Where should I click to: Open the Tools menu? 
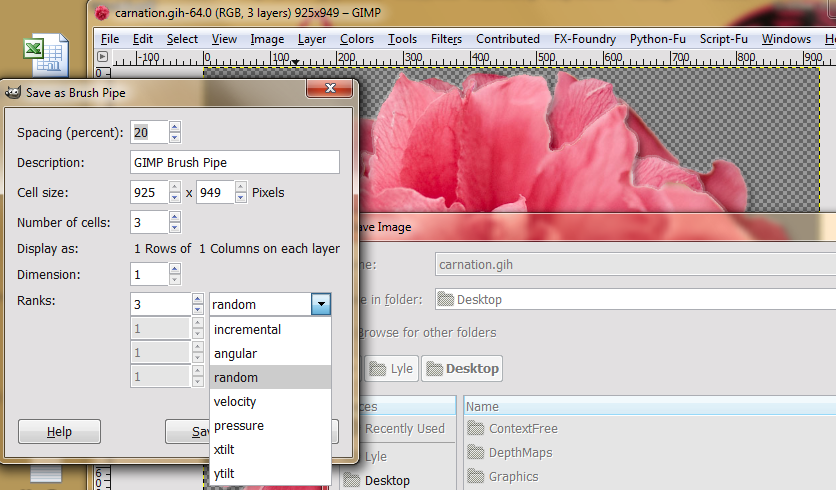click(x=402, y=39)
